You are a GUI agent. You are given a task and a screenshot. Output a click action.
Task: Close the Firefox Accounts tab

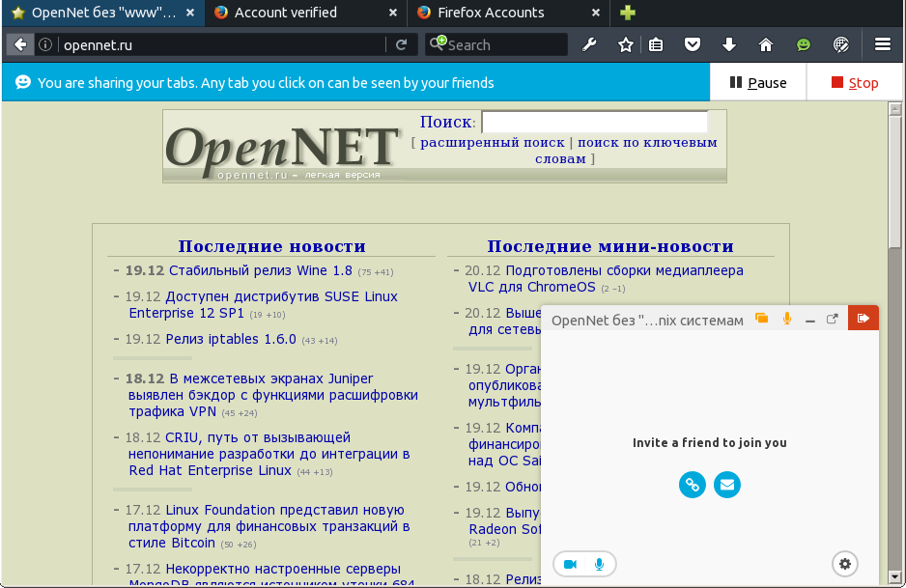click(x=596, y=13)
